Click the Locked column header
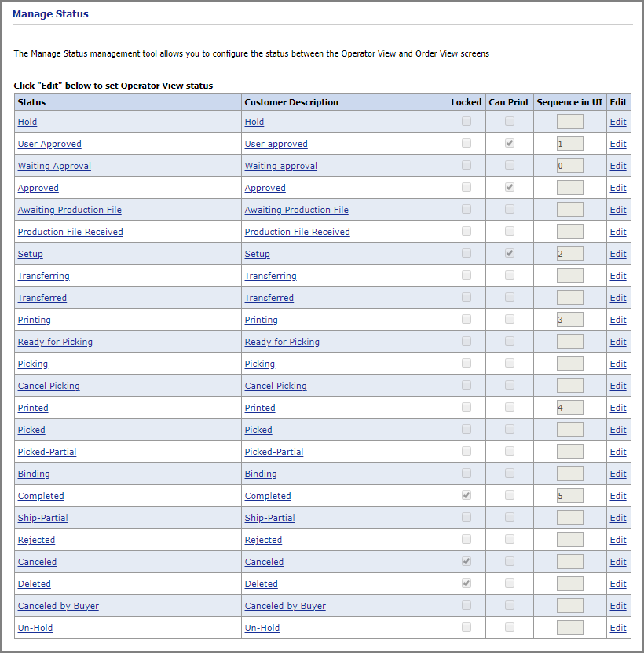 point(467,102)
